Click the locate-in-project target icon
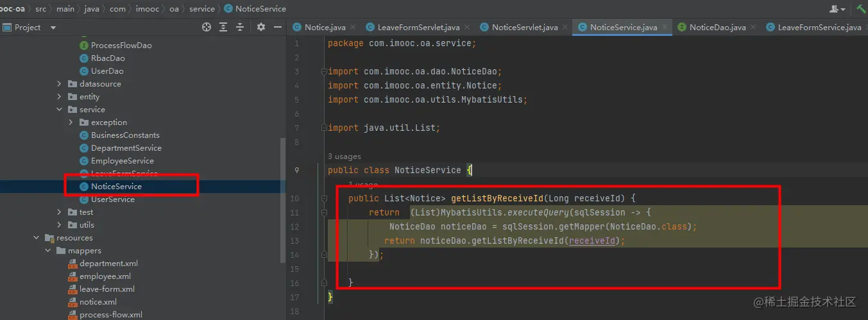The width and height of the screenshot is (868, 320). click(207, 27)
